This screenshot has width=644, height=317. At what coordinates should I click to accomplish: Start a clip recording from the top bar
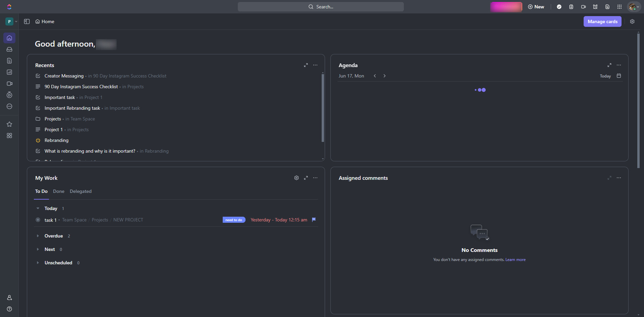pyautogui.click(x=583, y=7)
